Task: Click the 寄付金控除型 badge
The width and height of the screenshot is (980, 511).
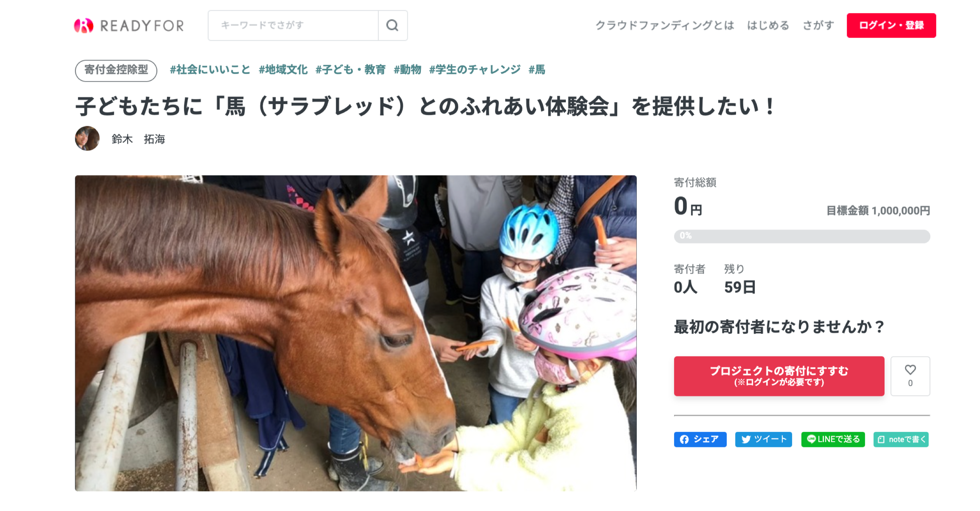Action: tap(116, 70)
